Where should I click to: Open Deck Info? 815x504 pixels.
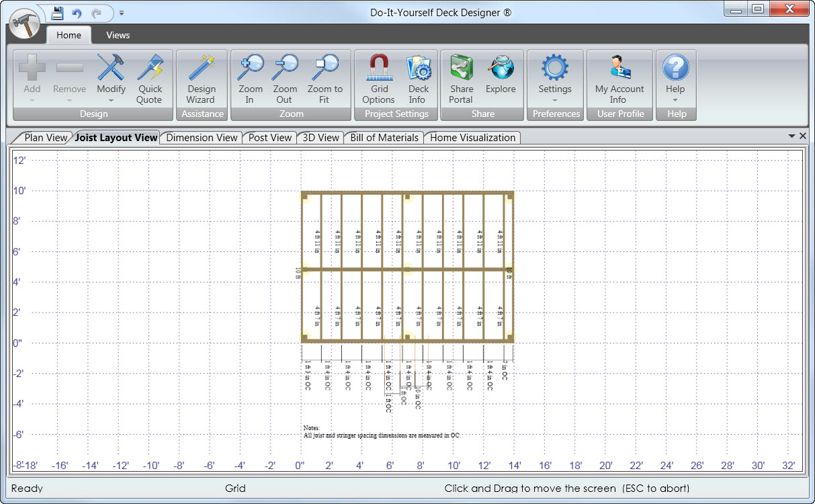[419, 79]
